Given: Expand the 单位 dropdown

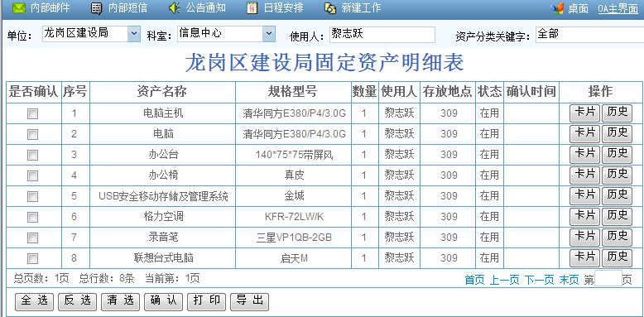Looking at the screenshot, I should (x=134, y=34).
